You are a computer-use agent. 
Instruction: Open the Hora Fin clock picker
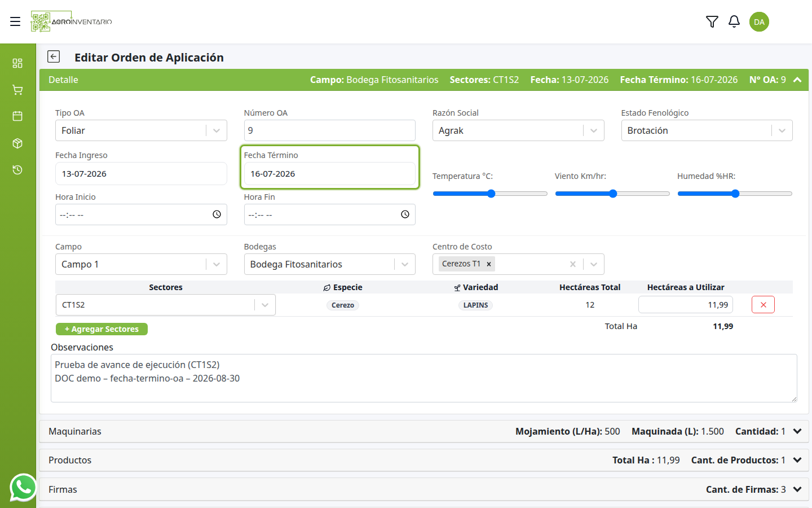coord(405,214)
